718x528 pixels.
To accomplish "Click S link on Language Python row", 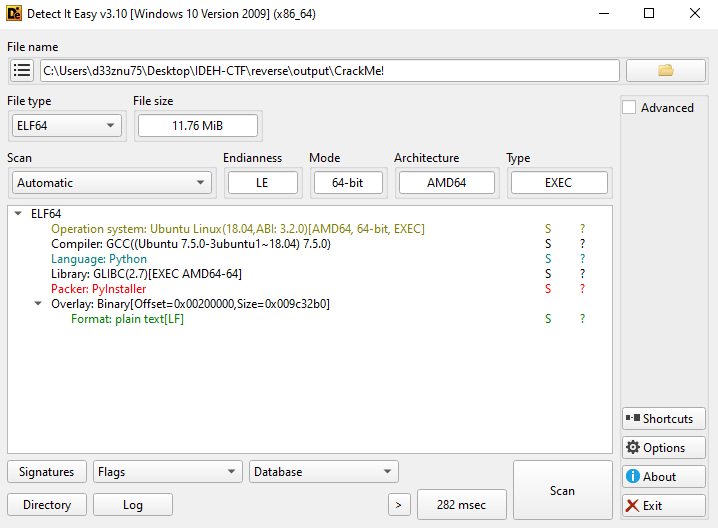I will (x=548, y=259).
